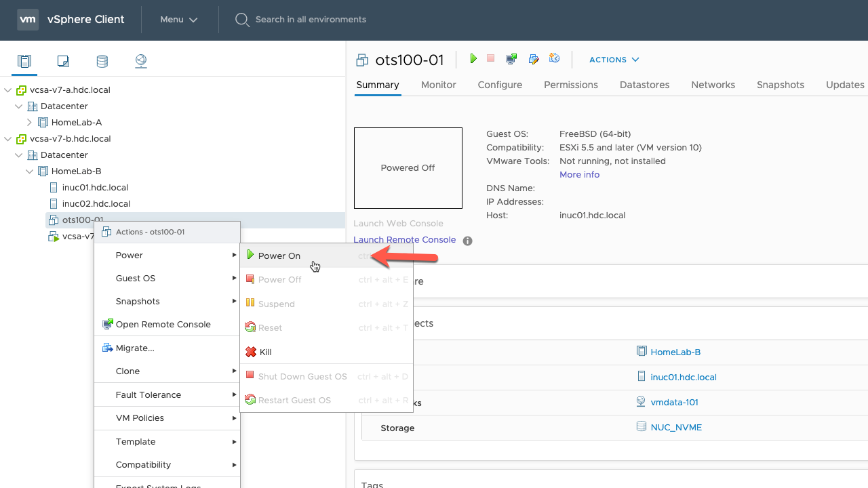Collapse the vcsa-v7-b.hdc.local tree node
Screen dimensions: 868x488
(7, 139)
